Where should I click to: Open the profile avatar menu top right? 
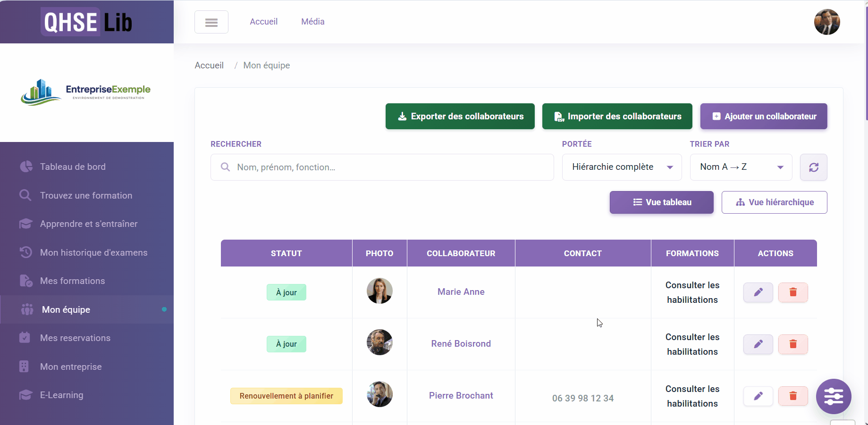point(826,22)
